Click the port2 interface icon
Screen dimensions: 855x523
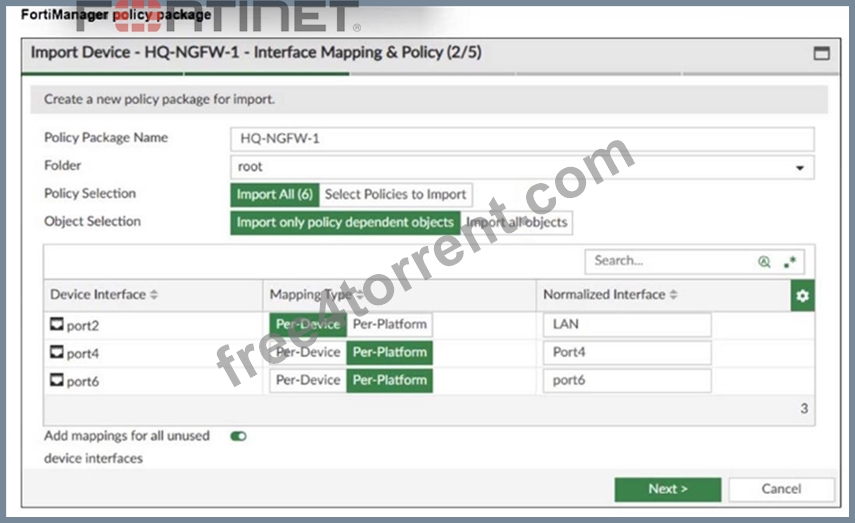tap(57, 324)
